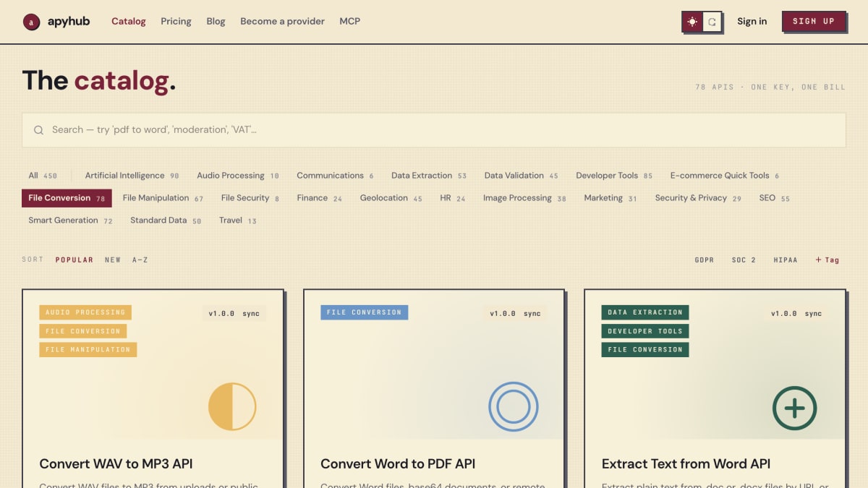Deselect the File Conversion category

click(67, 198)
